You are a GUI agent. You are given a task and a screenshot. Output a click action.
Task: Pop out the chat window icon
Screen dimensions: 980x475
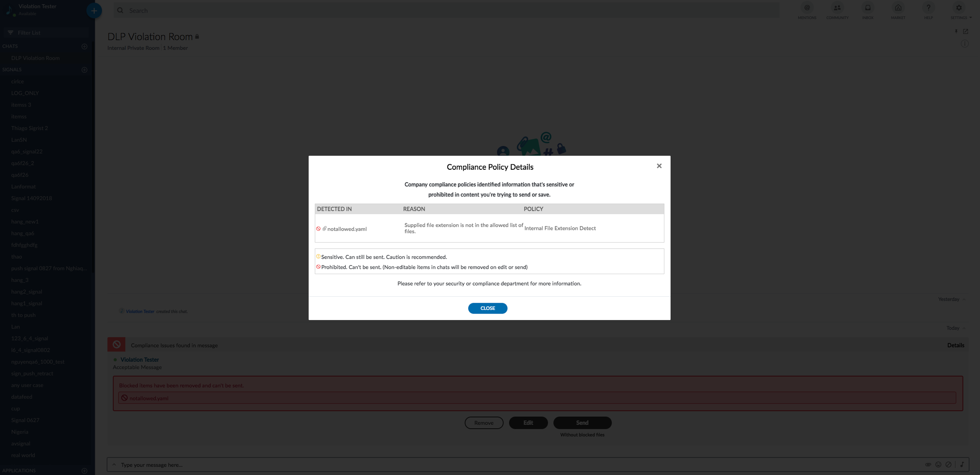click(966, 31)
